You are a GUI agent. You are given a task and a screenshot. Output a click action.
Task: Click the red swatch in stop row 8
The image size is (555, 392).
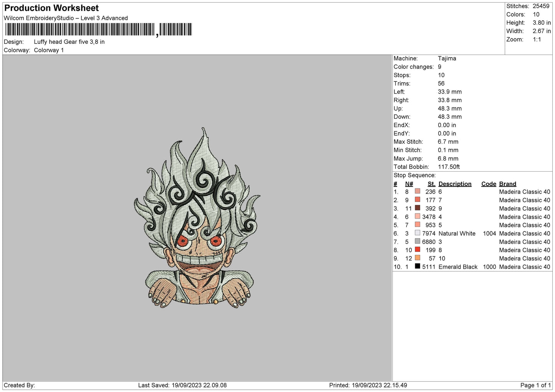(417, 250)
